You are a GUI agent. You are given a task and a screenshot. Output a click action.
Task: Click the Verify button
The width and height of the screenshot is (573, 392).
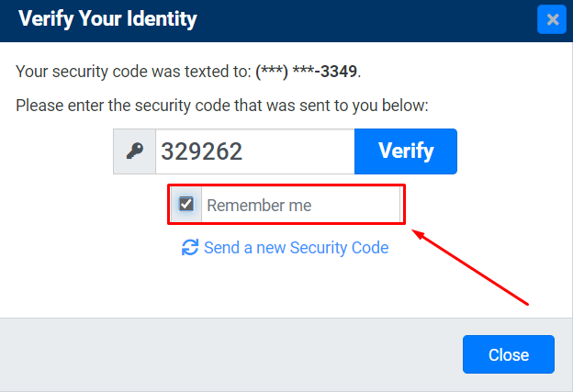(406, 151)
